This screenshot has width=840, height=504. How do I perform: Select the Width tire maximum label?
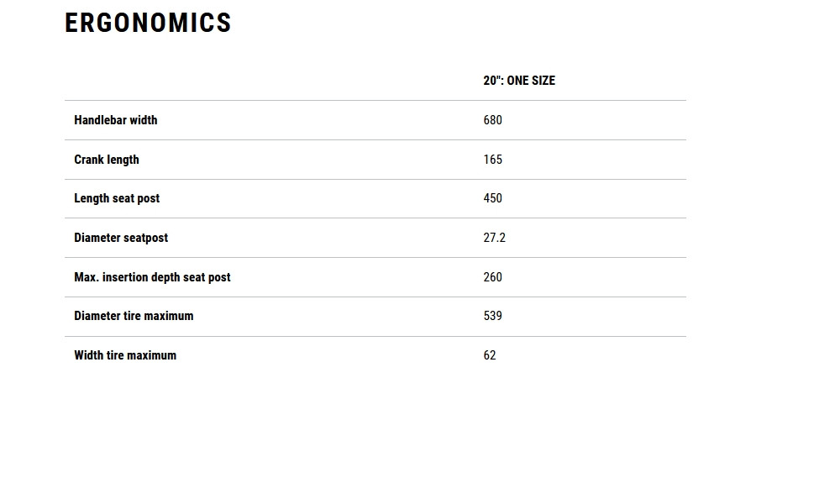click(125, 355)
